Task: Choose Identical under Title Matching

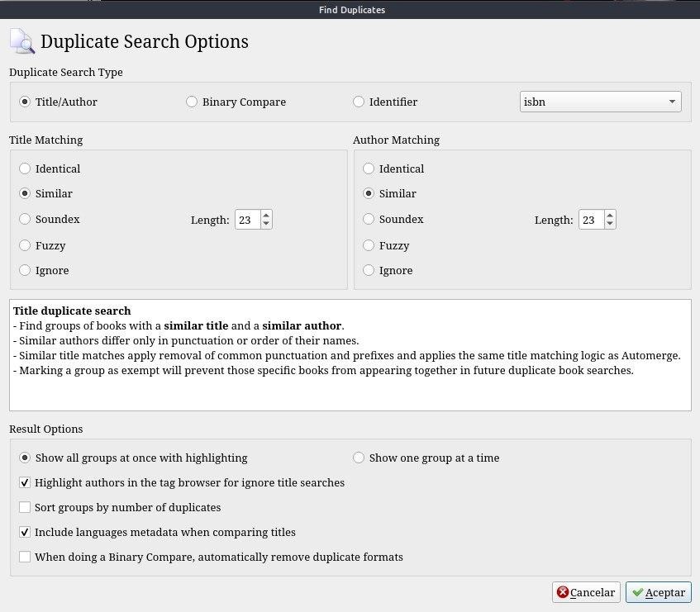Action: pyautogui.click(x=50, y=168)
